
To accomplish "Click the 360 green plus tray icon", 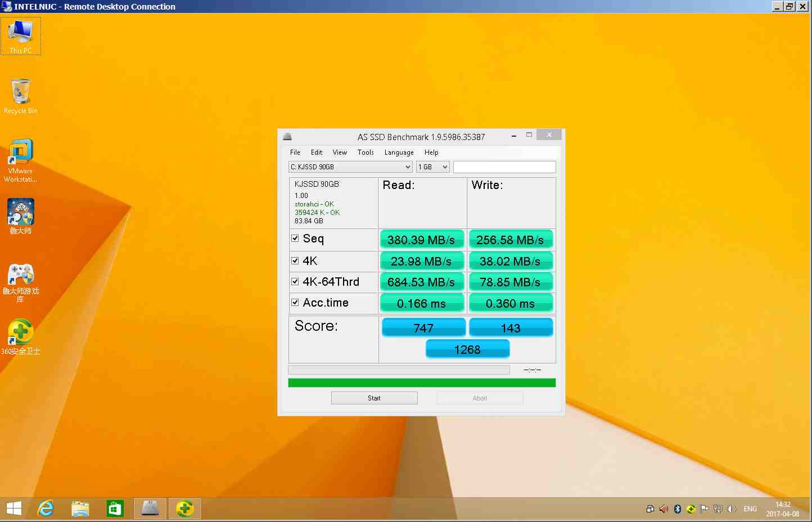I will coord(691,509).
